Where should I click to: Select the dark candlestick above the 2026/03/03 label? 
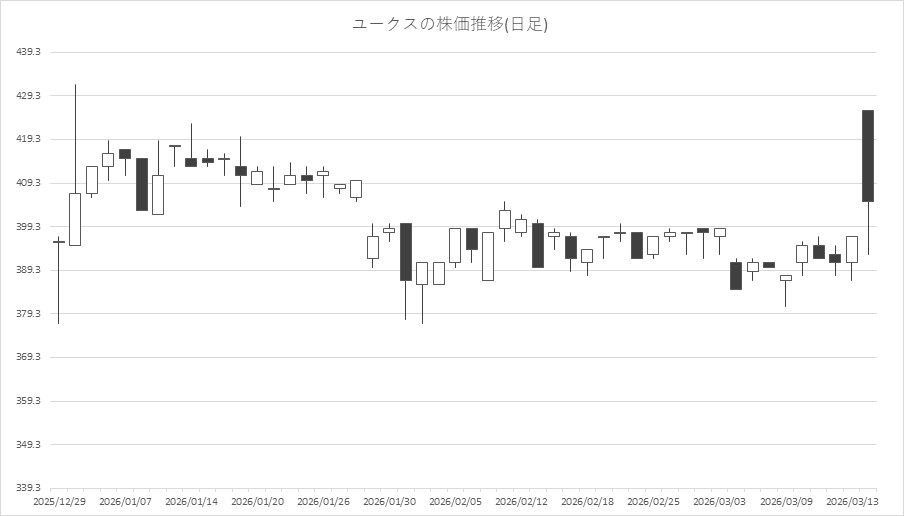tap(736, 275)
